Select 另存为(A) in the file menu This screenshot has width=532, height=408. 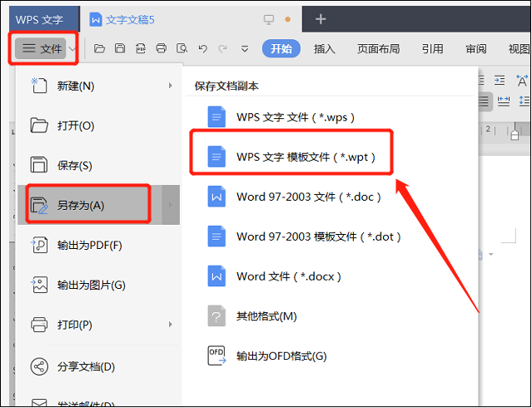98,205
